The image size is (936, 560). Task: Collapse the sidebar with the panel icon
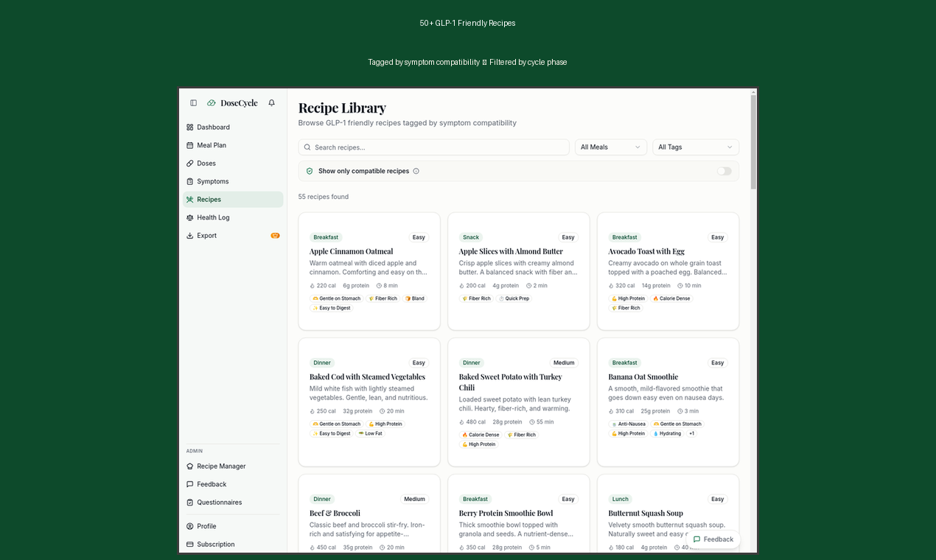click(193, 103)
